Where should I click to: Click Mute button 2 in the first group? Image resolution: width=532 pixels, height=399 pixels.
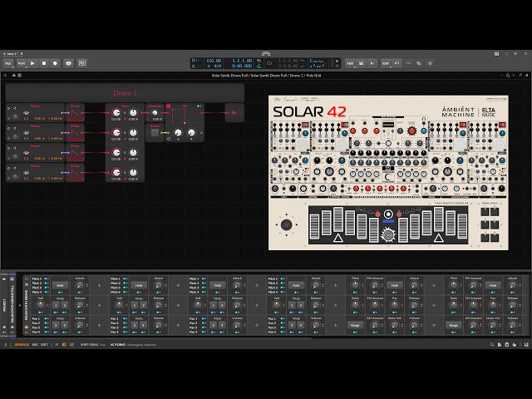point(64,305)
